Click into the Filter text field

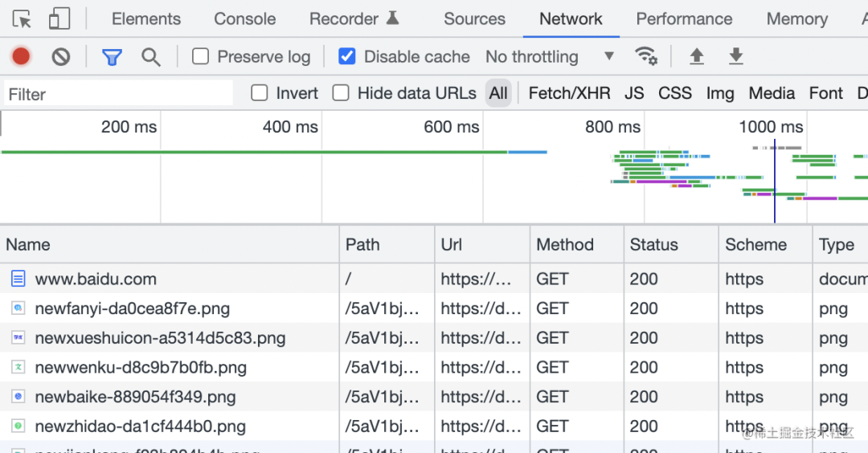pyautogui.click(x=118, y=93)
